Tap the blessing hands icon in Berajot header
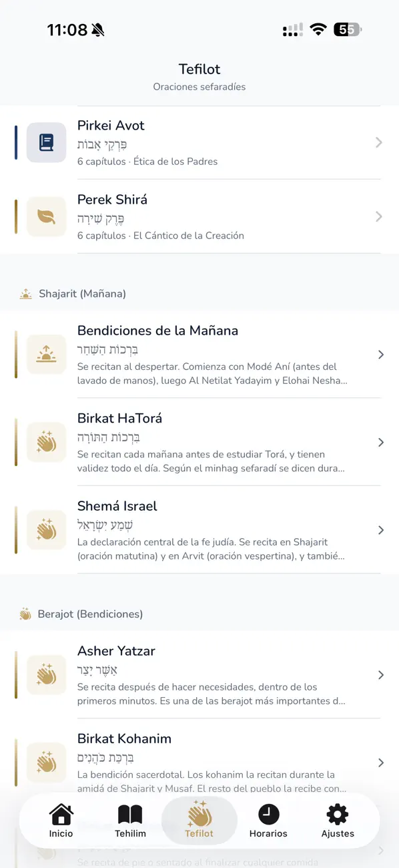This screenshot has height=868, width=399. (25, 614)
